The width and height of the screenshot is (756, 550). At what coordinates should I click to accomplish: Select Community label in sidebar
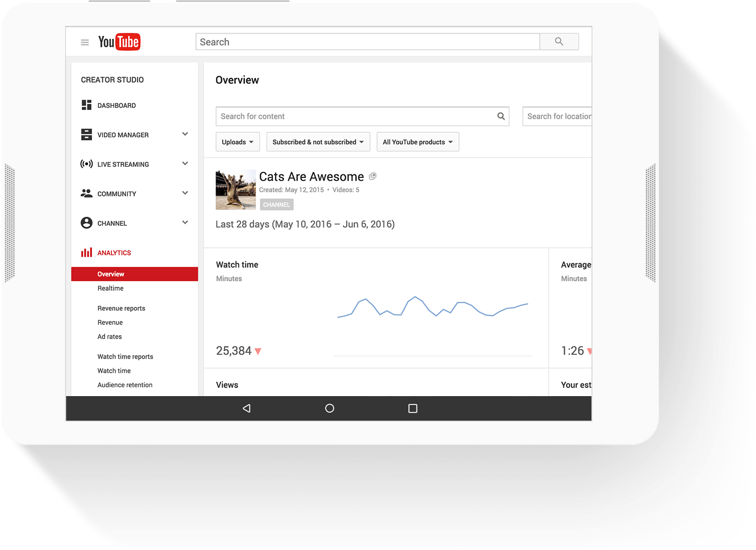point(116,194)
